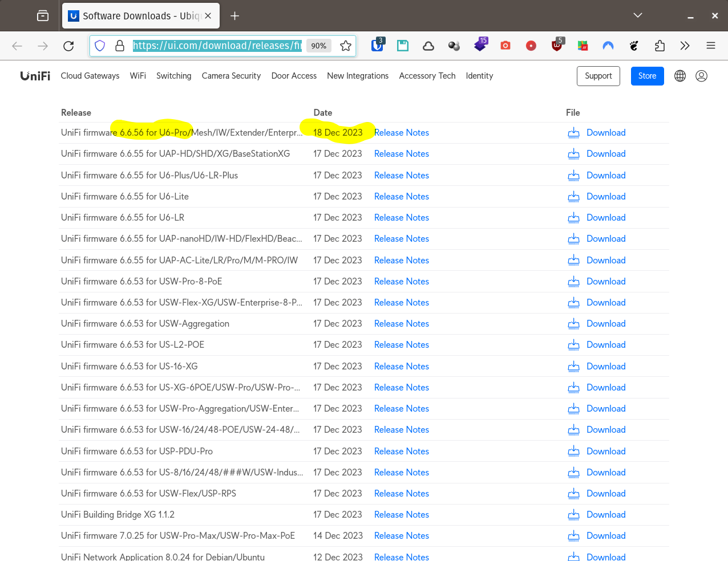Select text 'UniFi firmware 6.6.55 for U6-Lite'
This screenshot has height=561, width=728.
click(x=125, y=197)
